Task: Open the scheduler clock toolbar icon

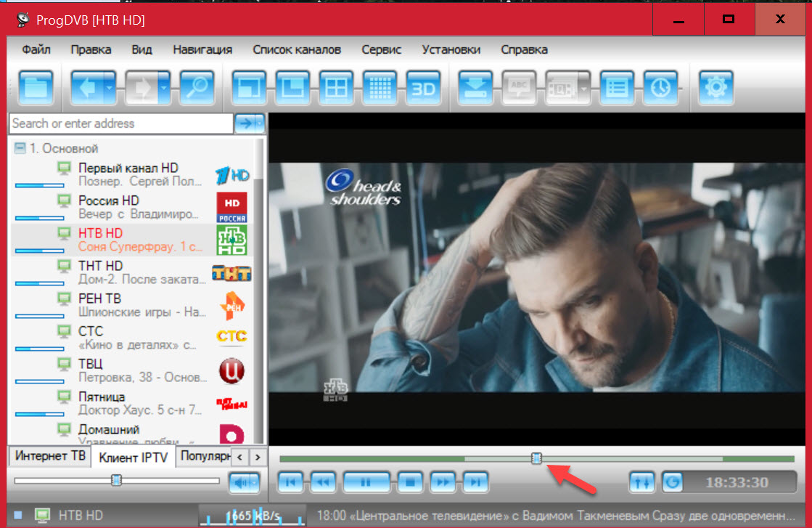Action: pyautogui.click(x=660, y=89)
